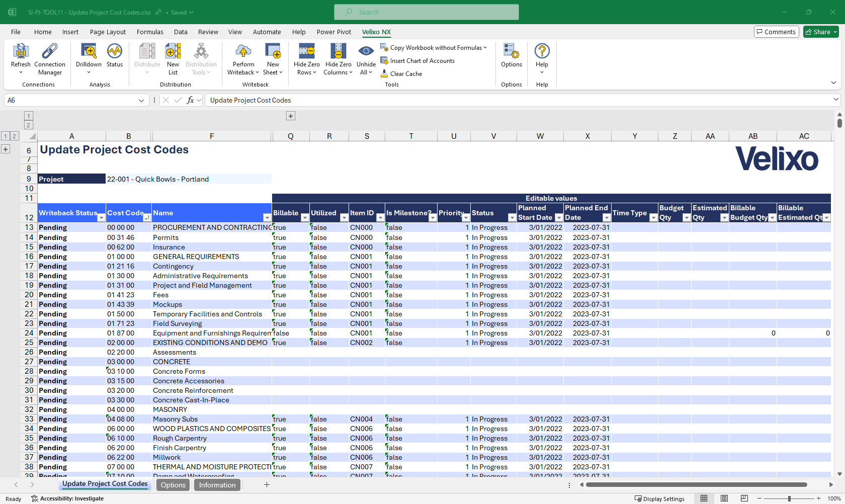Open the Connection Manager
Viewport: 845px width, 504px height.
pyautogui.click(x=50, y=52)
